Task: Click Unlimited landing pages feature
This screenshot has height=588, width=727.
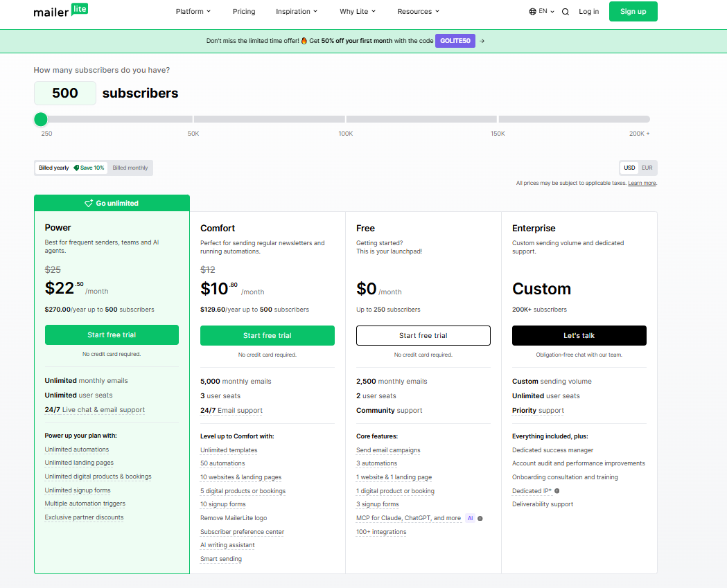Action: click(79, 463)
